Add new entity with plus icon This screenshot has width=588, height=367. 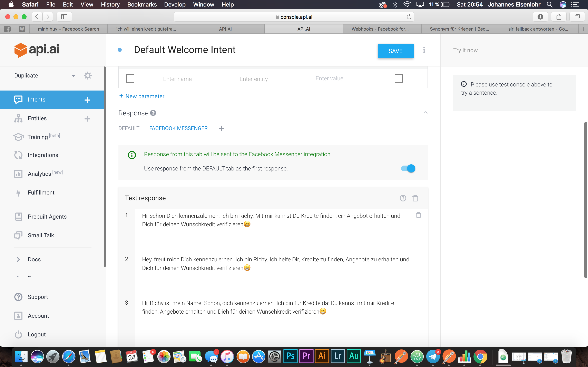[x=87, y=118]
